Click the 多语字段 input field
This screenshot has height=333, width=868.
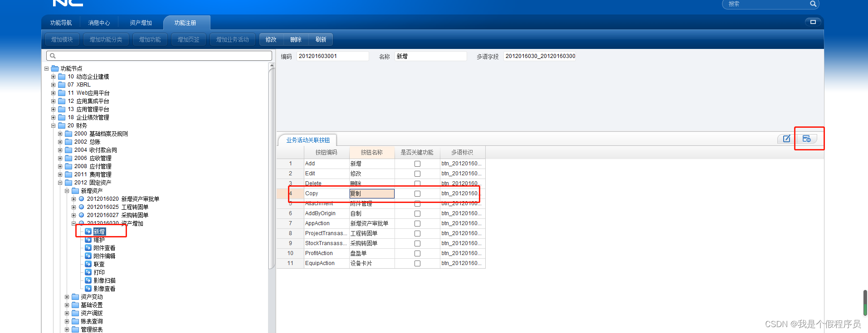pos(540,56)
